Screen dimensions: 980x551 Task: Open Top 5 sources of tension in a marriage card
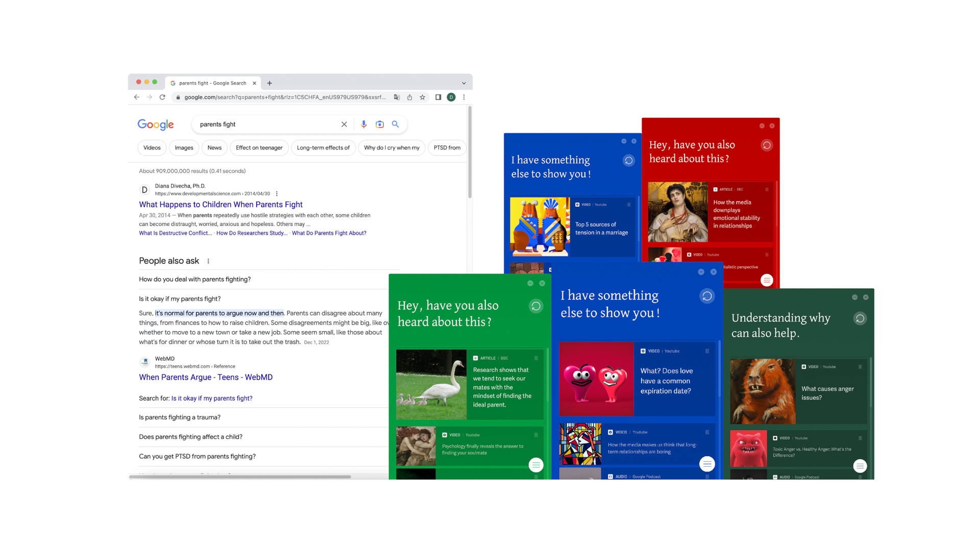click(573, 227)
